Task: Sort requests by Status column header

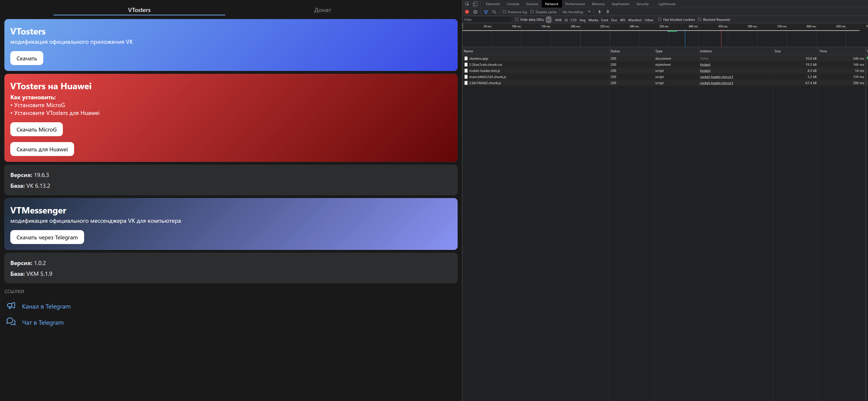Action: pyautogui.click(x=631, y=51)
